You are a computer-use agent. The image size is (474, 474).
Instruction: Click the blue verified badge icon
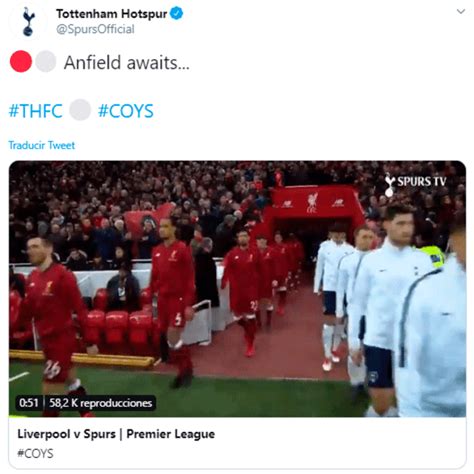(177, 14)
